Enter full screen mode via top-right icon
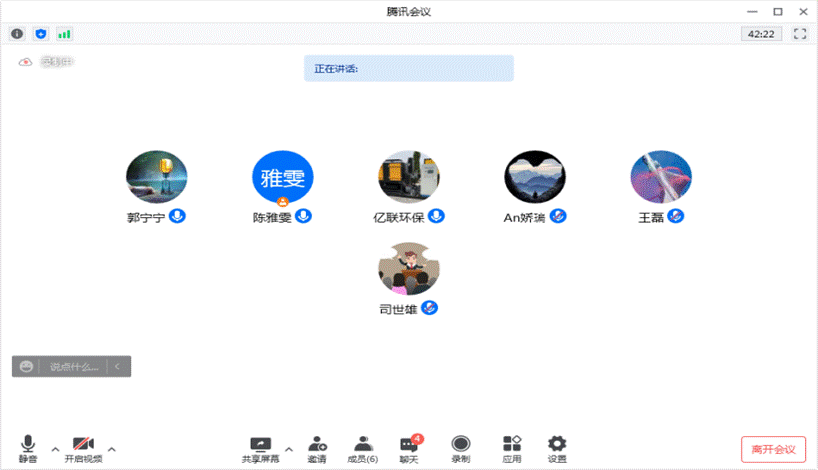Image resolution: width=818 pixels, height=470 pixels. 799,34
